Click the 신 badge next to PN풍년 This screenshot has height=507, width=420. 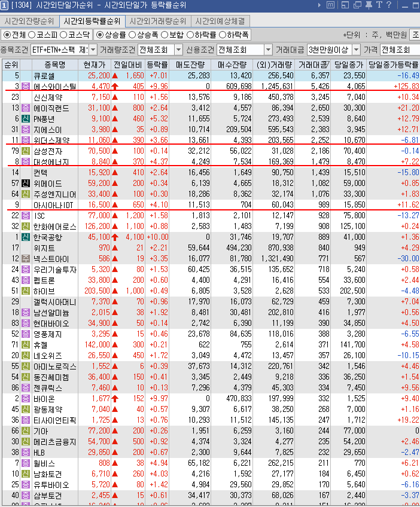click(x=25, y=118)
